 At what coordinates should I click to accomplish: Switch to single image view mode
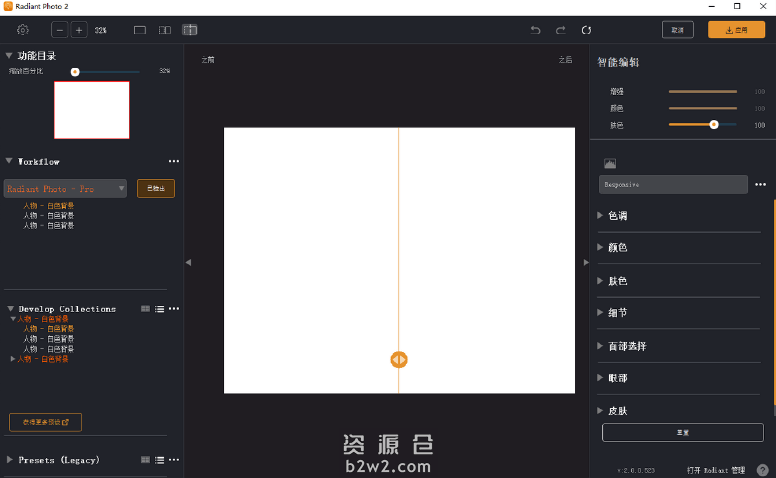[x=140, y=30]
